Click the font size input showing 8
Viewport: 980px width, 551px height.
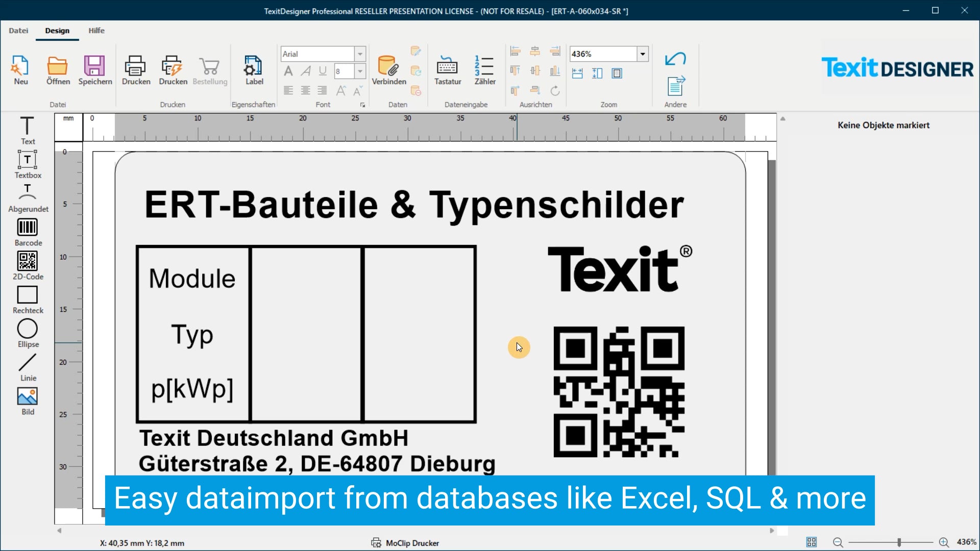click(345, 71)
